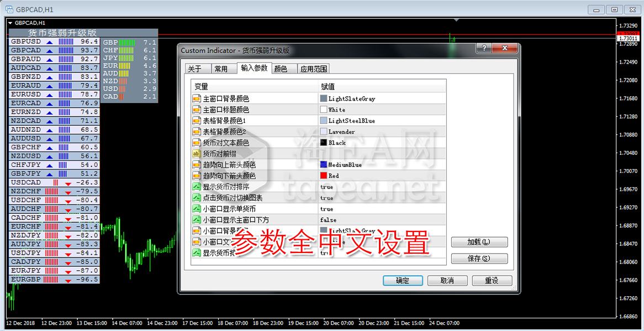The width and height of the screenshot is (644, 331).
Task: Click the 重设 button
Action: click(x=492, y=281)
